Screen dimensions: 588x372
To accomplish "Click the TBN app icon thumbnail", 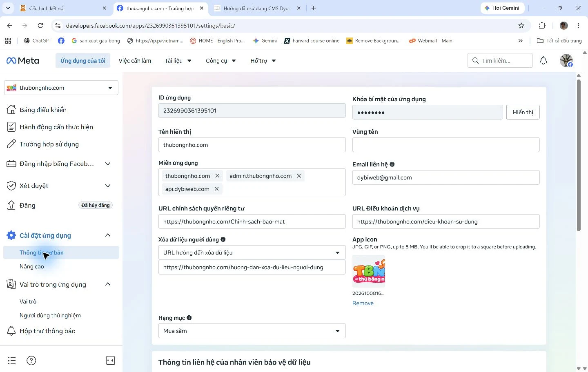I will [x=369, y=271].
